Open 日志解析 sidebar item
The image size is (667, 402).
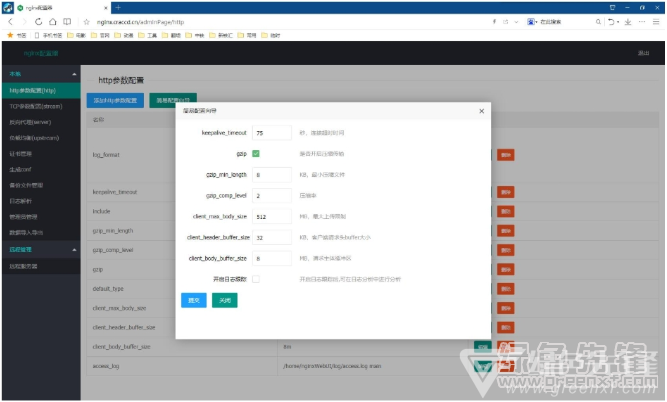coord(41,201)
